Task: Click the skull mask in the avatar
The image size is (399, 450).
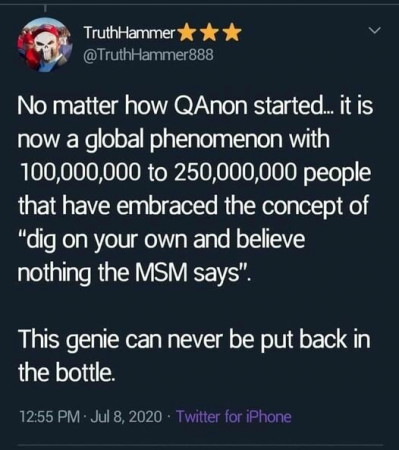Action: pyautogui.click(x=45, y=44)
